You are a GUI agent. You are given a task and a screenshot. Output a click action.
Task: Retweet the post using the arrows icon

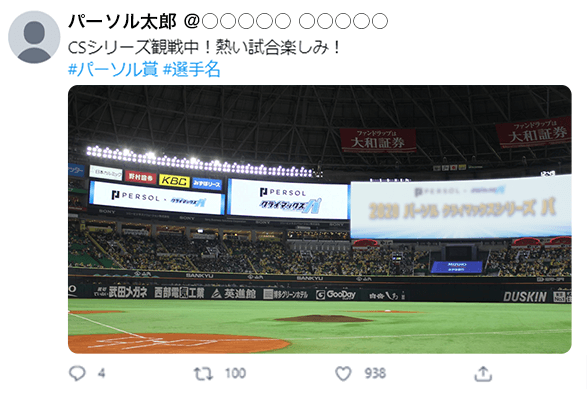pyautogui.click(x=203, y=374)
